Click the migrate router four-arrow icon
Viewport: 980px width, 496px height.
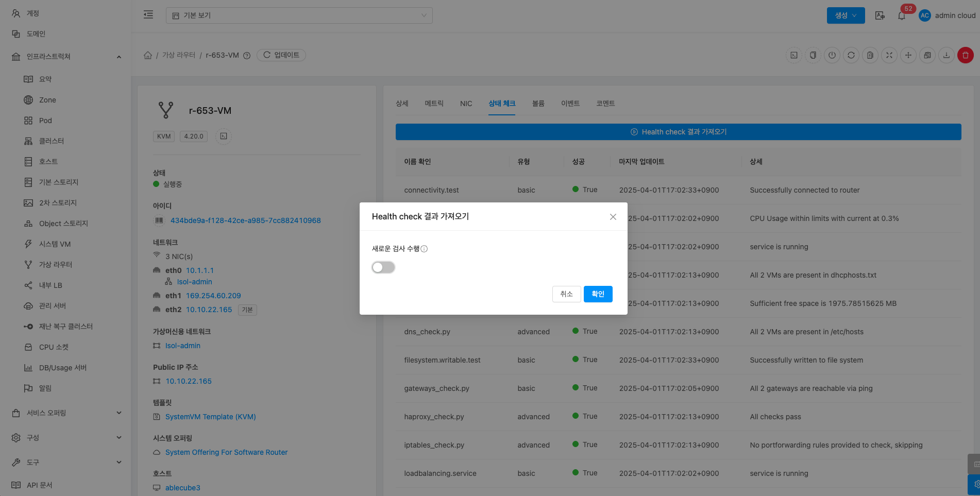pyautogui.click(x=908, y=55)
